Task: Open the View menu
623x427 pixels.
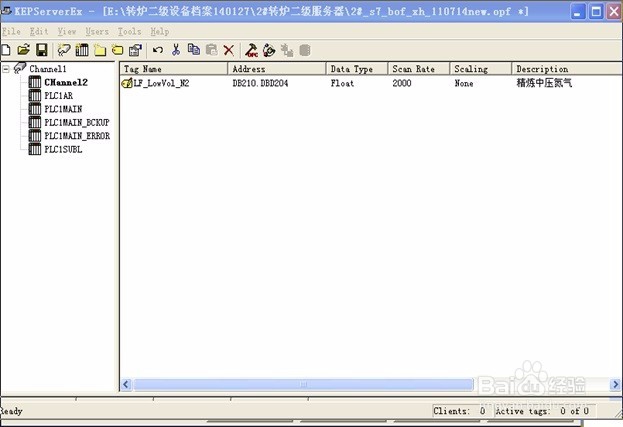Action: pos(67,31)
